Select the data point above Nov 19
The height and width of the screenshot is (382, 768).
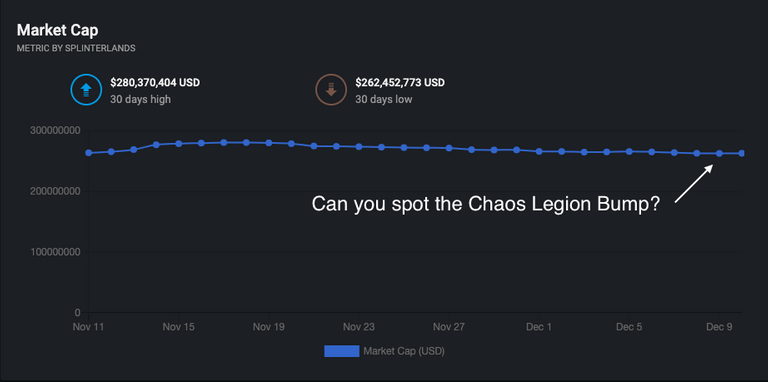pos(269,143)
